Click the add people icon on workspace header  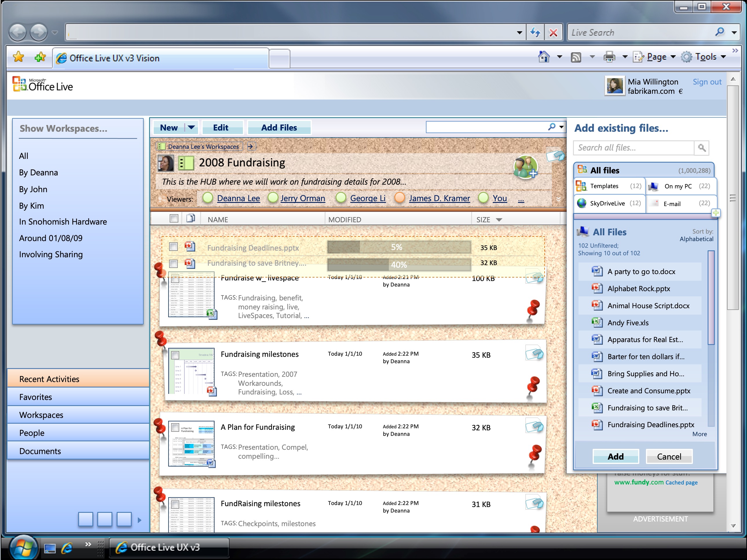[x=525, y=167]
